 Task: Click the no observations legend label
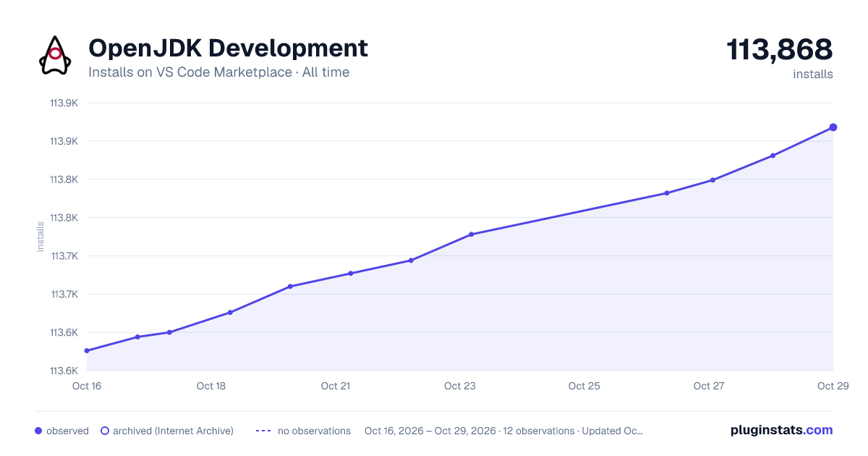coord(314,431)
